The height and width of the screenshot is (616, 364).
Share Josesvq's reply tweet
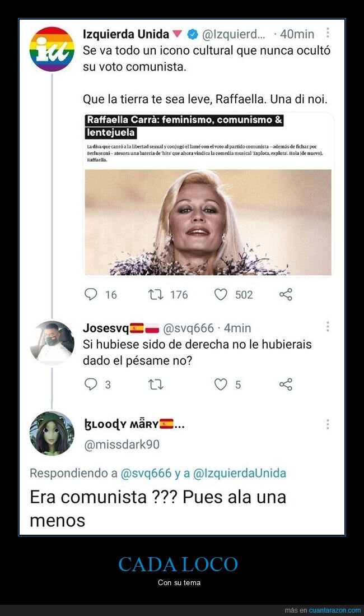coord(286,384)
